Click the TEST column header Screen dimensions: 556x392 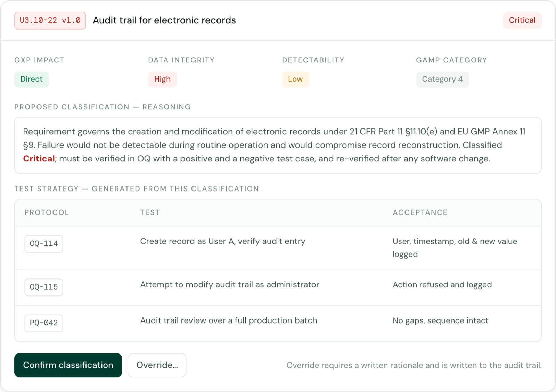[x=150, y=212]
